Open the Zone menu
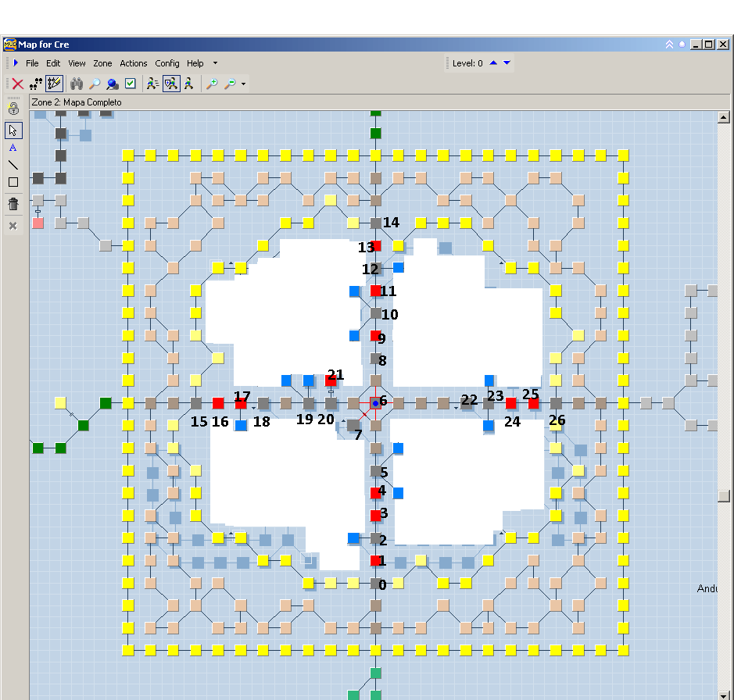 (x=102, y=63)
